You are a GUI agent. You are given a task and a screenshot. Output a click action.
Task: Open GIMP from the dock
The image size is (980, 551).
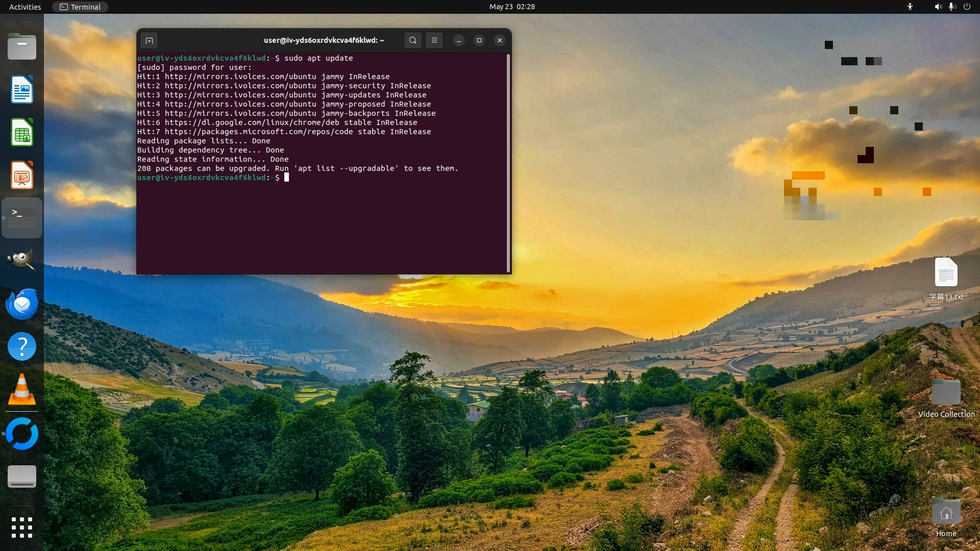pyautogui.click(x=22, y=261)
